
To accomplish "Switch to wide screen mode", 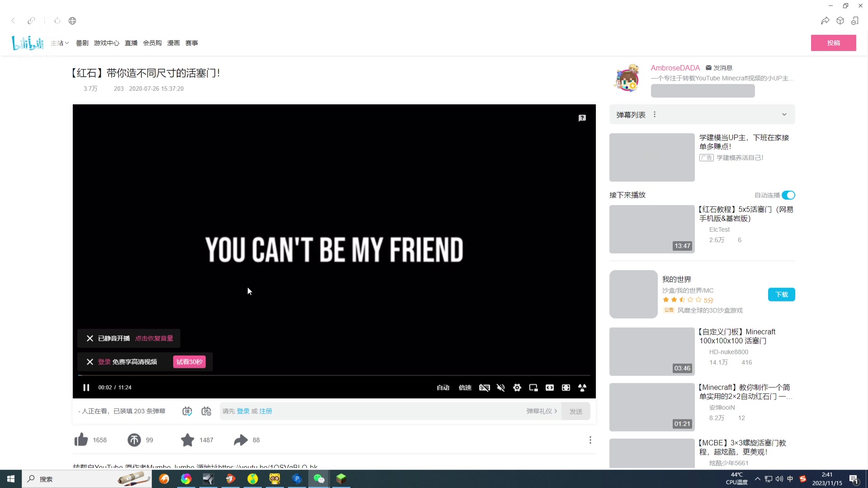I will pos(549,388).
